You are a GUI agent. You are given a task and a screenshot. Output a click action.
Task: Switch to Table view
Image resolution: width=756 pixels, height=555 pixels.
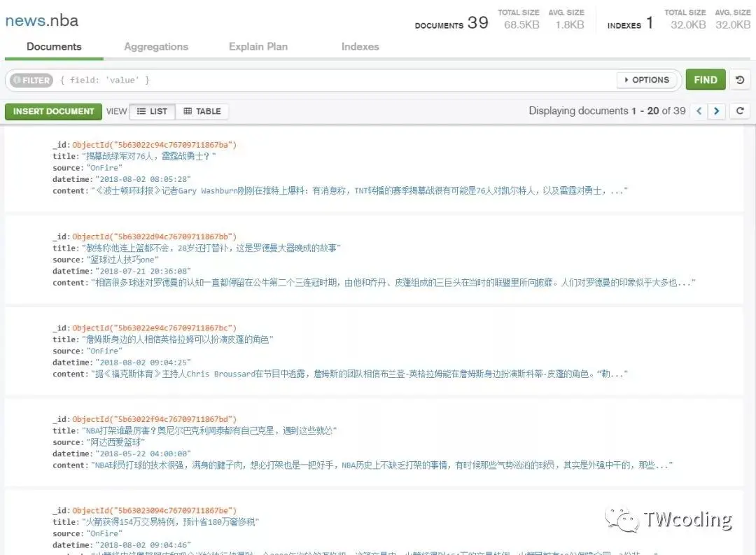pyautogui.click(x=202, y=111)
